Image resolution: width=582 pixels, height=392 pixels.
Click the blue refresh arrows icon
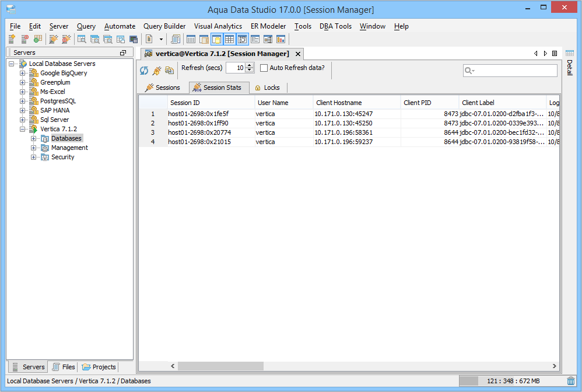coord(144,70)
